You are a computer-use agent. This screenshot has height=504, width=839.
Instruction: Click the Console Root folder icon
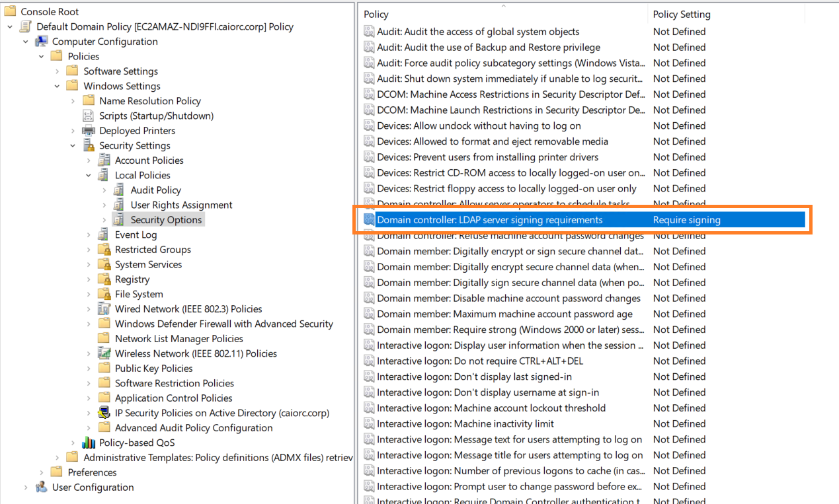10,12
